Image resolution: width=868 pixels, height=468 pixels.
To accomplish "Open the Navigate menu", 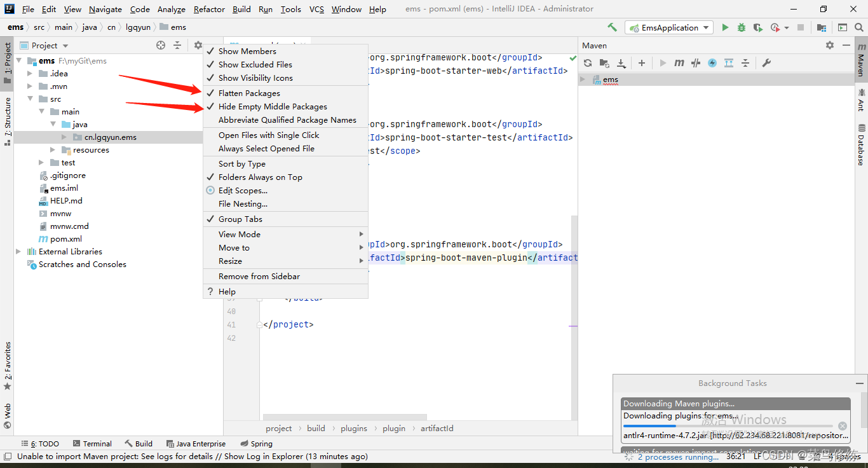I will click(x=105, y=9).
